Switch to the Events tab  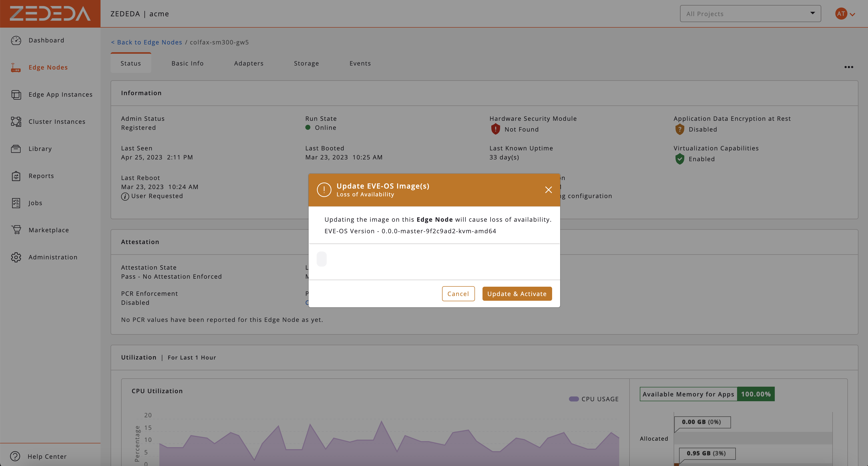[360, 63]
